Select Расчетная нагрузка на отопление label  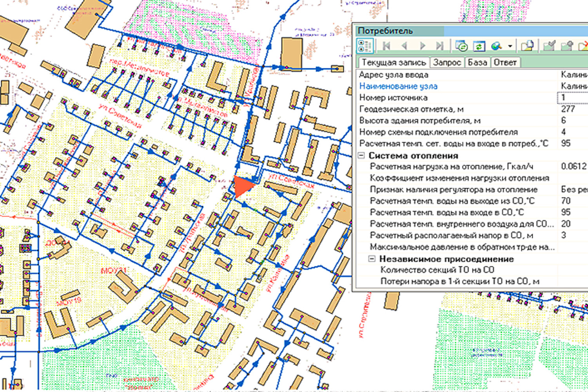(x=451, y=167)
